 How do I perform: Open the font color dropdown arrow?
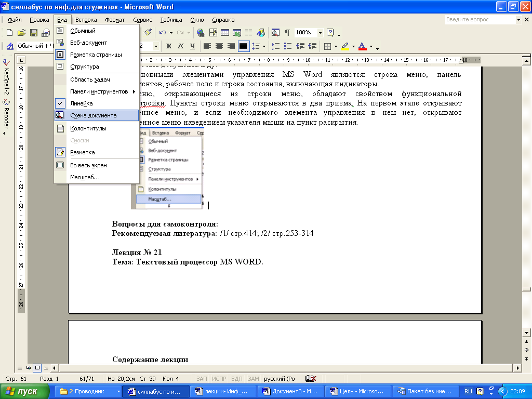[x=371, y=46]
